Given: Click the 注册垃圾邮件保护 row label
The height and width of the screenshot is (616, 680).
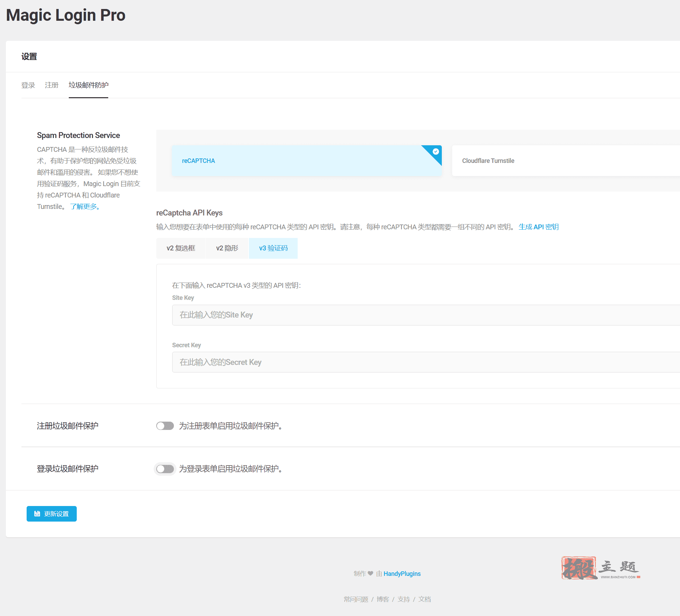Looking at the screenshot, I should 68,426.
